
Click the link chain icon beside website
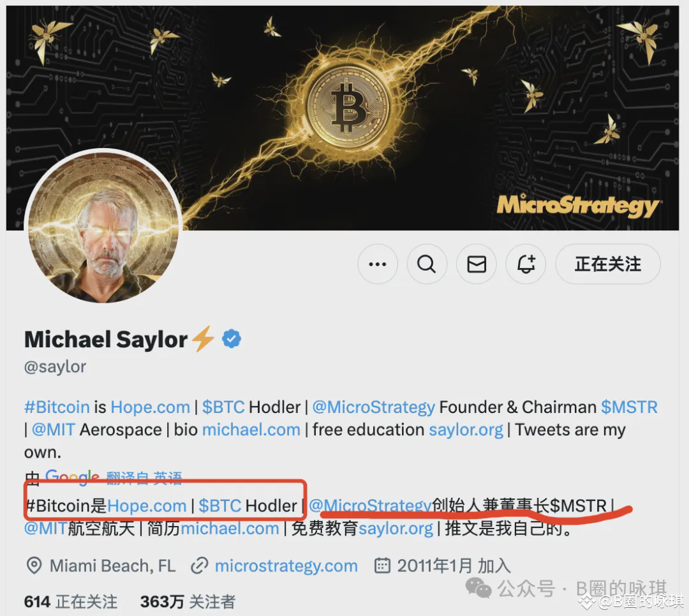pyautogui.click(x=200, y=566)
